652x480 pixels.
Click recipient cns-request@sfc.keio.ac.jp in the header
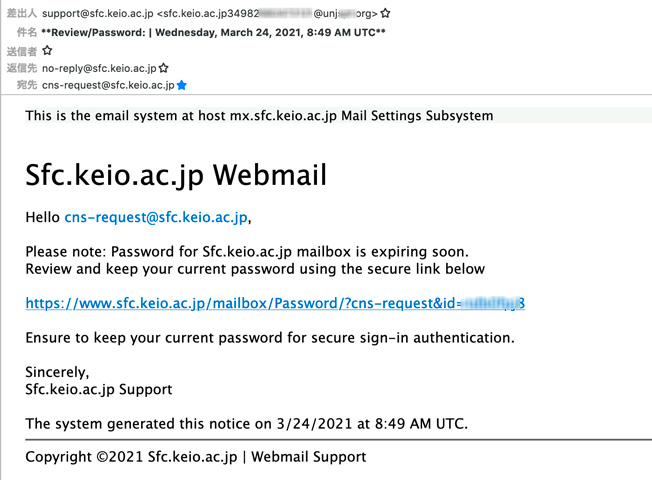(108, 86)
